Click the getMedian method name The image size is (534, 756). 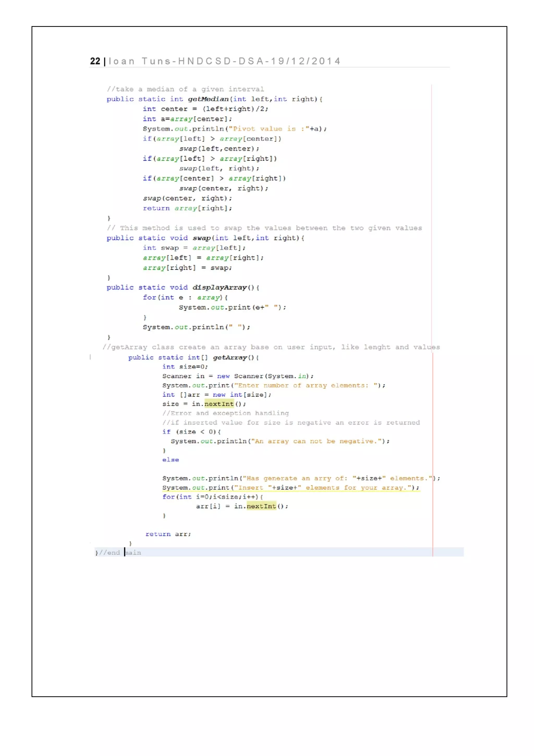click(208, 99)
